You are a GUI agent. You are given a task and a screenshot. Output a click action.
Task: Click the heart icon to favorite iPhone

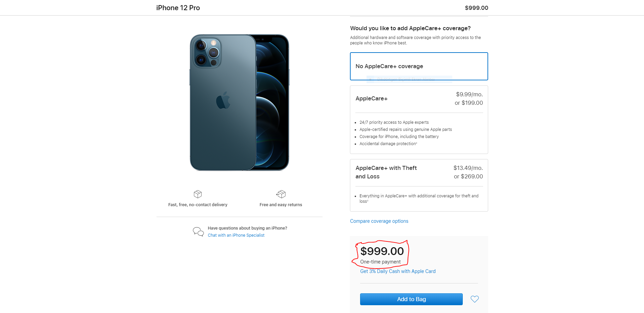474,299
